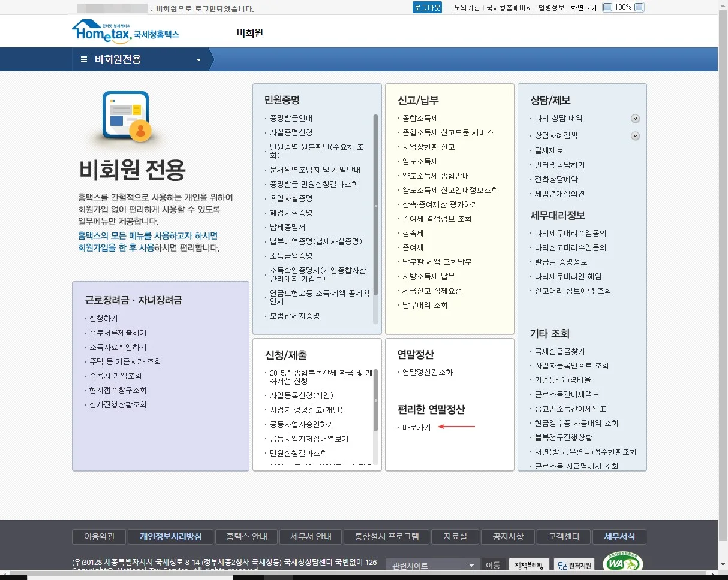
Task: Open 증명발급안내 link
Action: [x=291, y=118]
